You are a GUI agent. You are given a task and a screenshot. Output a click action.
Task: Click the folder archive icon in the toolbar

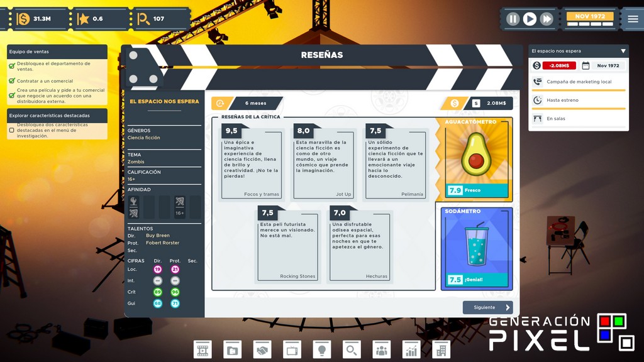(232, 349)
